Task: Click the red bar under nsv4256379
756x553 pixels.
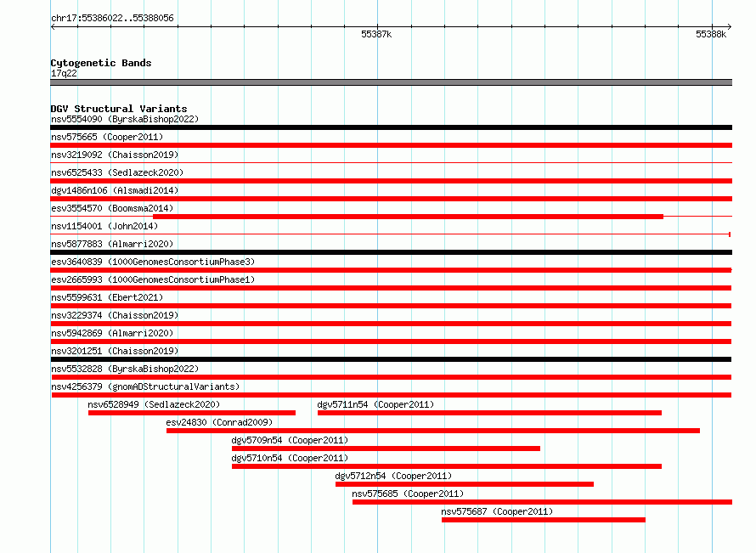Action: pos(392,395)
